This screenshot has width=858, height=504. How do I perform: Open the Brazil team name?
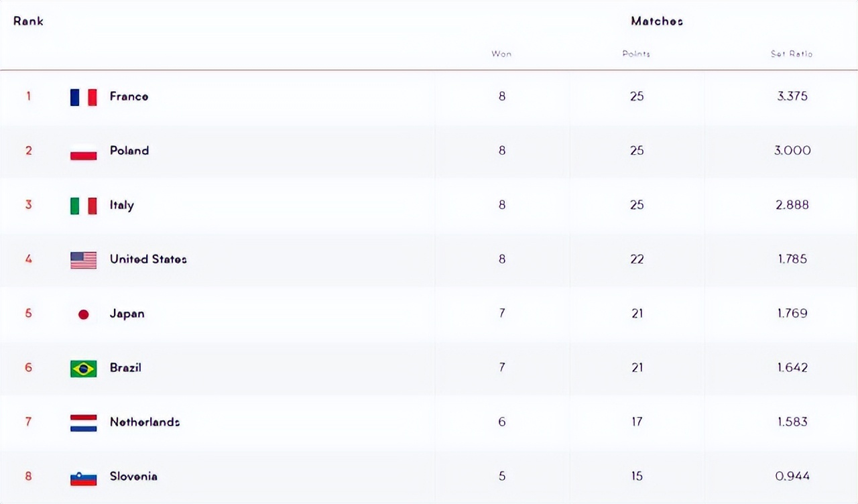[125, 368]
